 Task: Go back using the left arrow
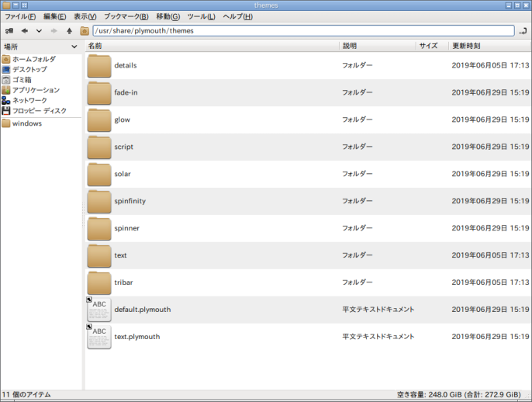(25, 31)
